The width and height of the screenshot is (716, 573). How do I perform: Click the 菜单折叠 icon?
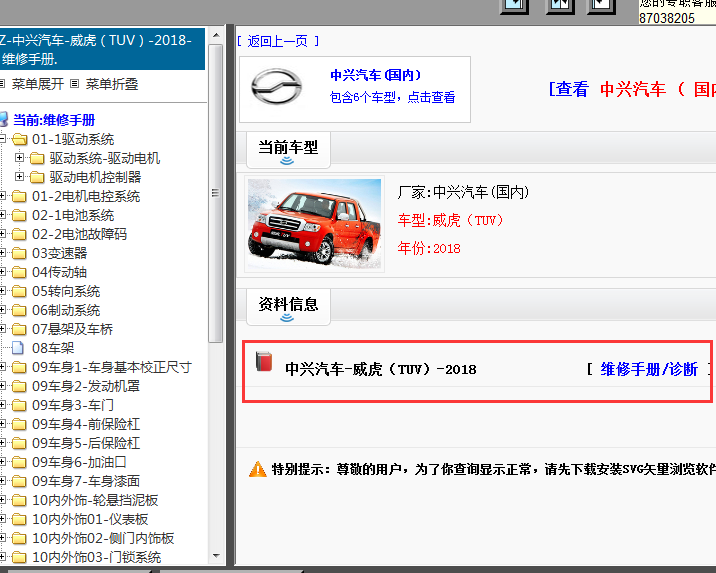tap(75, 84)
